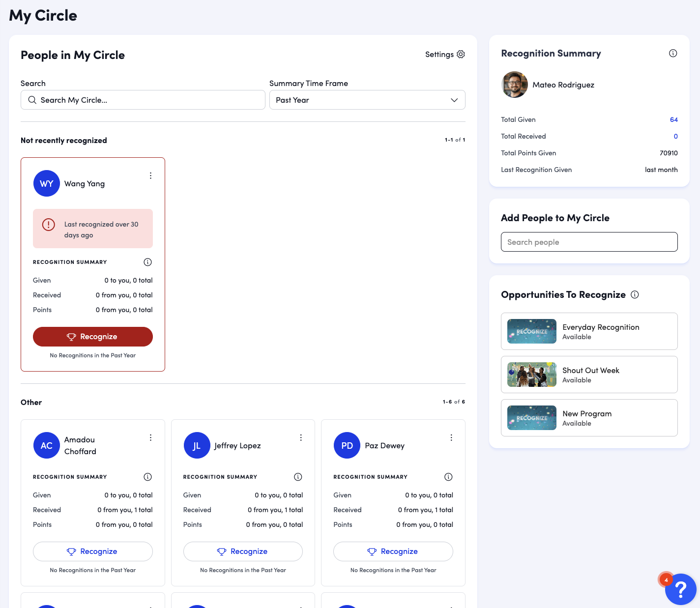700x608 pixels.
Task: Click info icon on Paz Dewey's recognition summary
Action: click(x=448, y=477)
